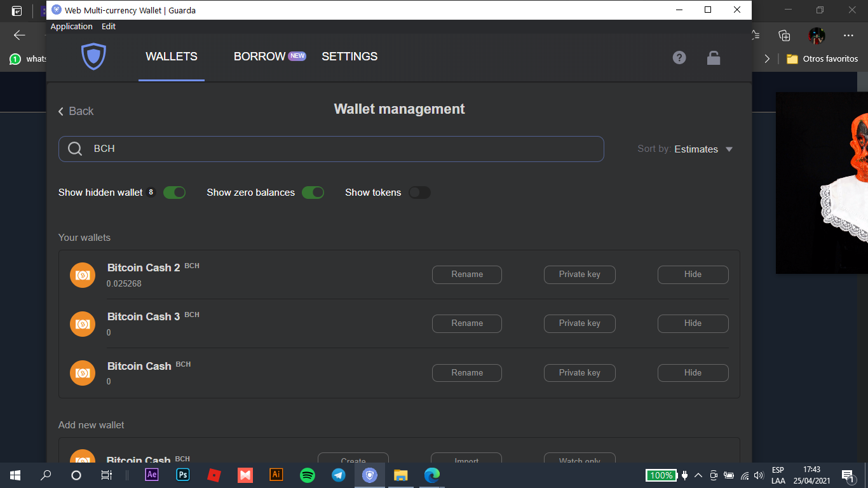The image size is (868, 488).
Task: Rename the Bitcoin Cash 2 wallet
Action: coord(467,274)
